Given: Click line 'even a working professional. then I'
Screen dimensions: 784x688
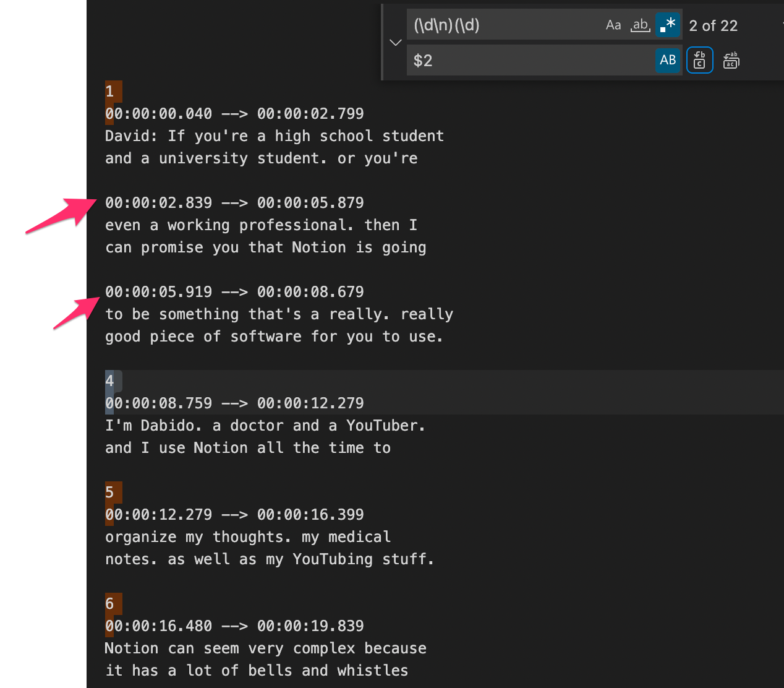Looking at the screenshot, I should pos(262,225).
